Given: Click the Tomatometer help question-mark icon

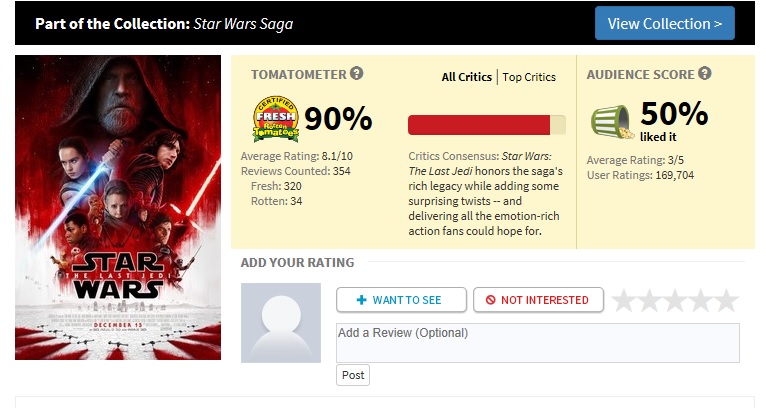Looking at the screenshot, I should tap(357, 74).
